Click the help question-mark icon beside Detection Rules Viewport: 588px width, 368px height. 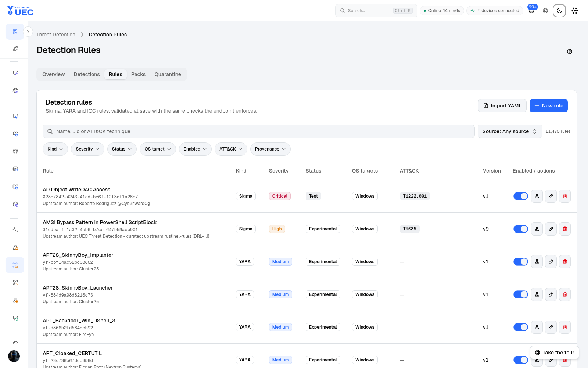coord(570,52)
